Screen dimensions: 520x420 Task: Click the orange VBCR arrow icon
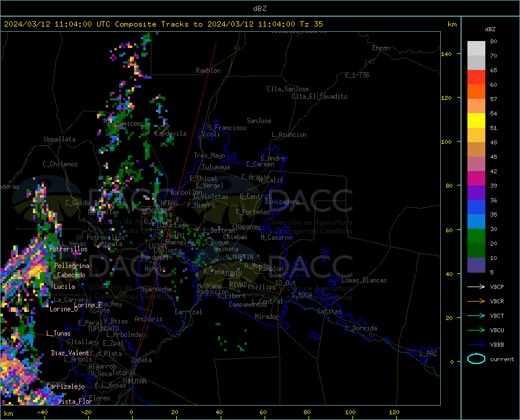click(x=476, y=301)
